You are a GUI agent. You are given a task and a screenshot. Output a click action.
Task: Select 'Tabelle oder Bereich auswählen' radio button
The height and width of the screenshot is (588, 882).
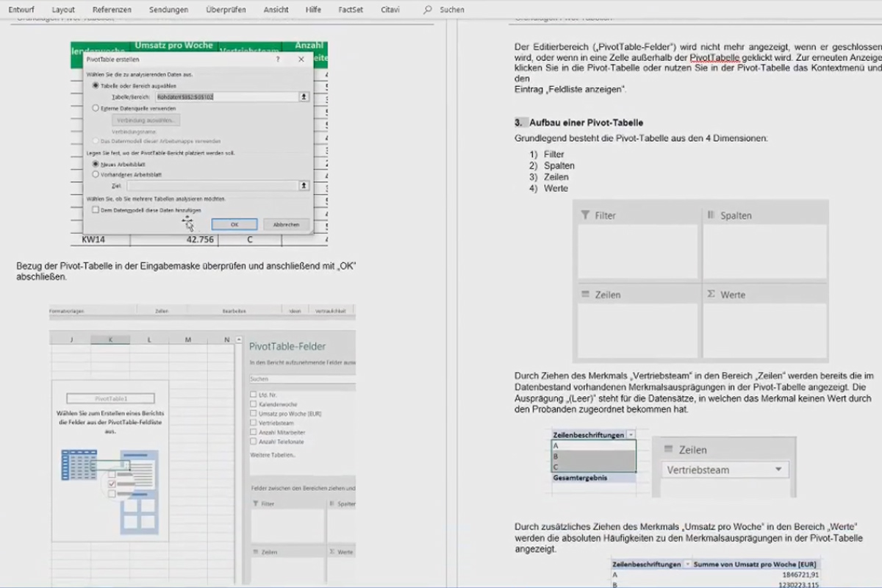(96, 85)
